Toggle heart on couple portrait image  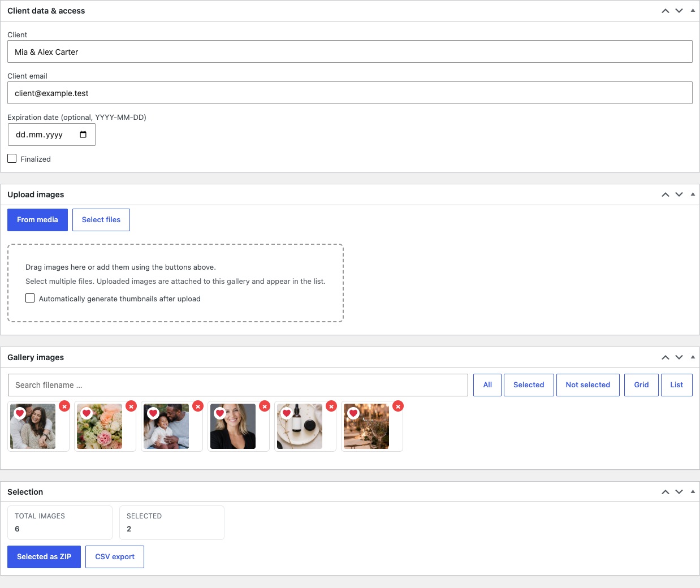pyautogui.click(x=20, y=413)
